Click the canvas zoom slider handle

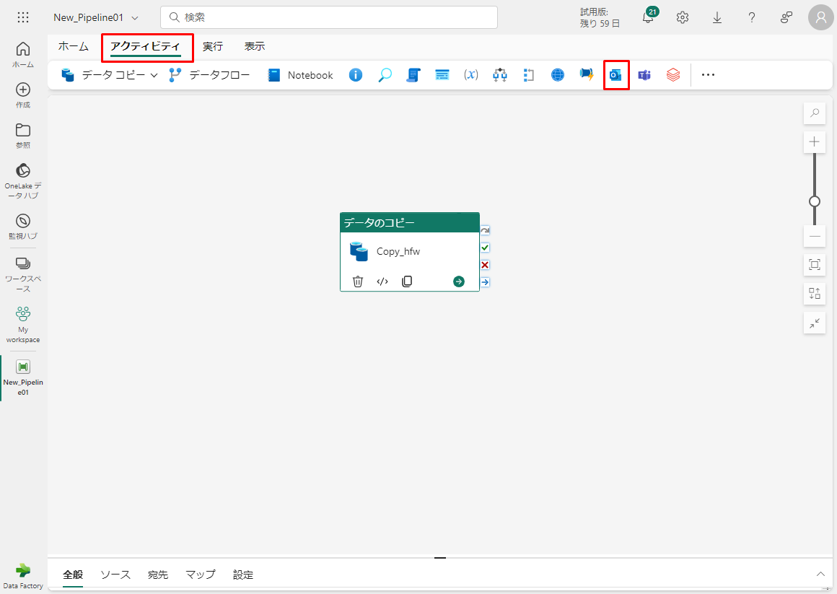(815, 201)
